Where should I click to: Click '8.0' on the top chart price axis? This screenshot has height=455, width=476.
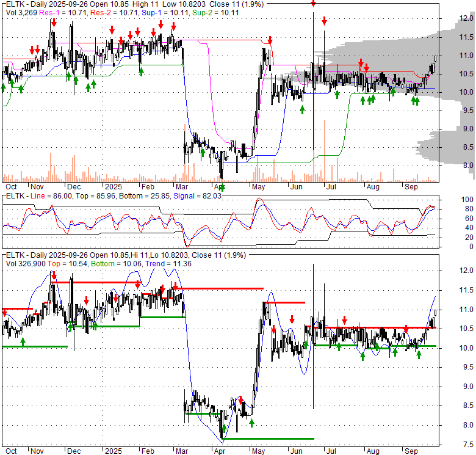pyautogui.click(x=468, y=166)
